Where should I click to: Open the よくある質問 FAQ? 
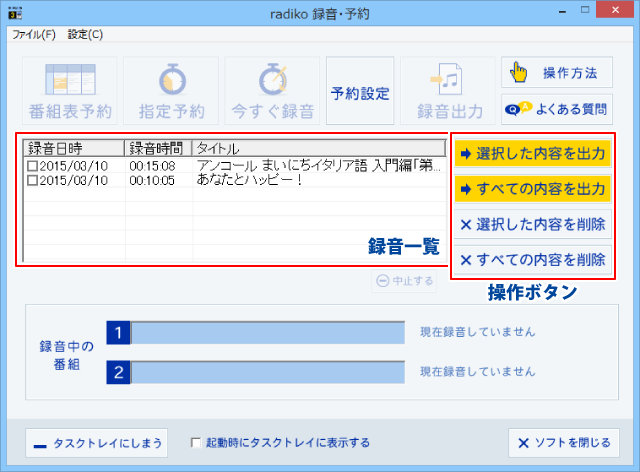[557, 109]
